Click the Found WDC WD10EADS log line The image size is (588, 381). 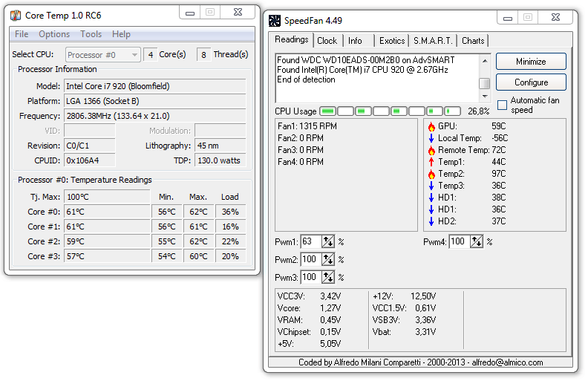pyautogui.click(x=365, y=60)
